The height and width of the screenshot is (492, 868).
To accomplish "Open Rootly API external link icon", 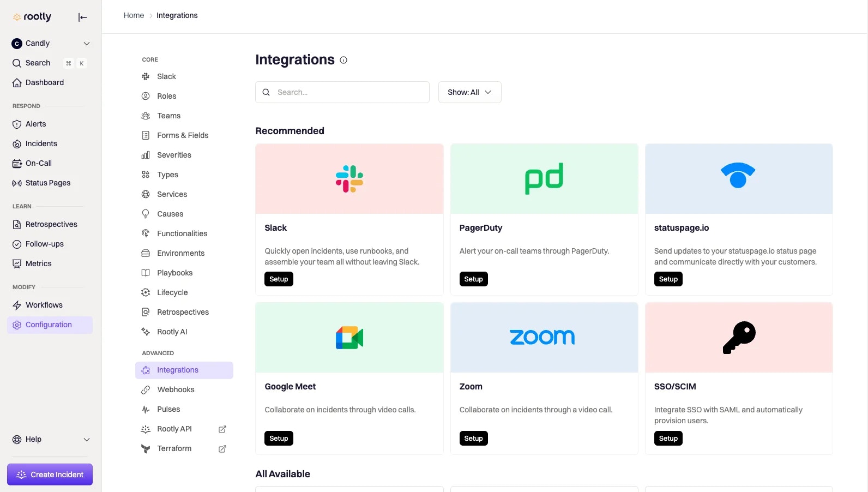I will 222,430.
